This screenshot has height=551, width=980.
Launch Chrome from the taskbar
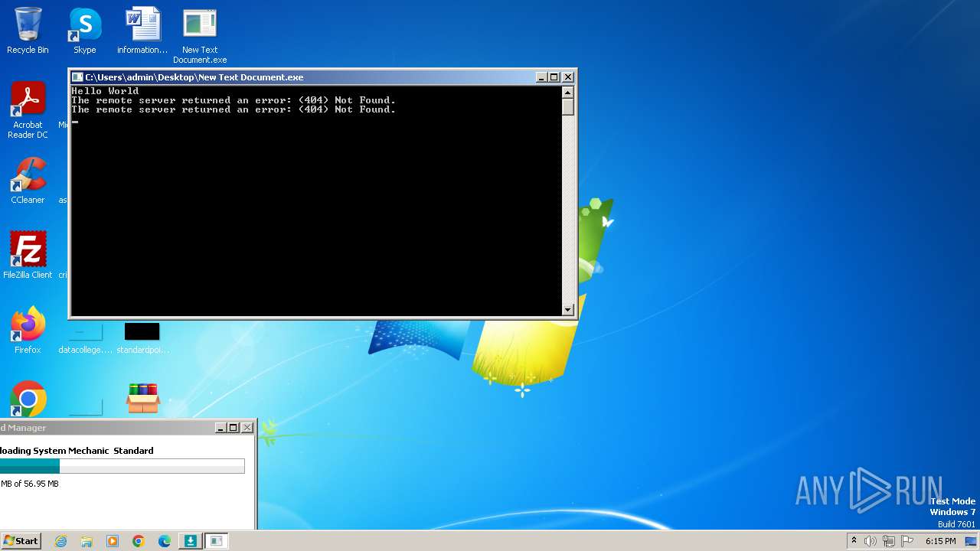click(x=139, y=541)
